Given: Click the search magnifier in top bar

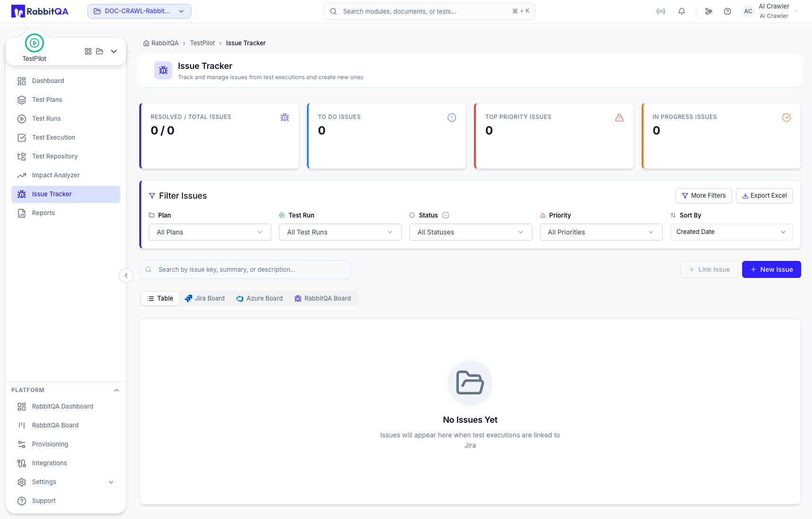Looking at the screenshot, I should click(x=333, y=11).
